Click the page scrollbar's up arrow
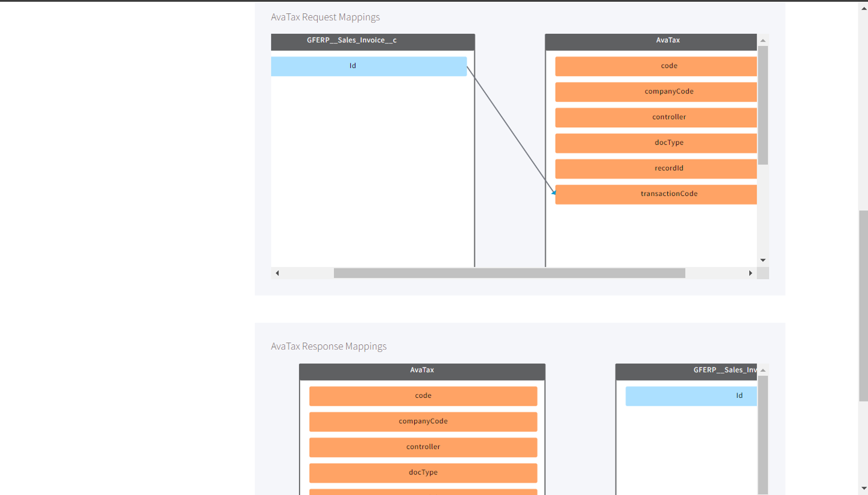The height and width of the screenshot is (495, 868). (x=863, y=7)
